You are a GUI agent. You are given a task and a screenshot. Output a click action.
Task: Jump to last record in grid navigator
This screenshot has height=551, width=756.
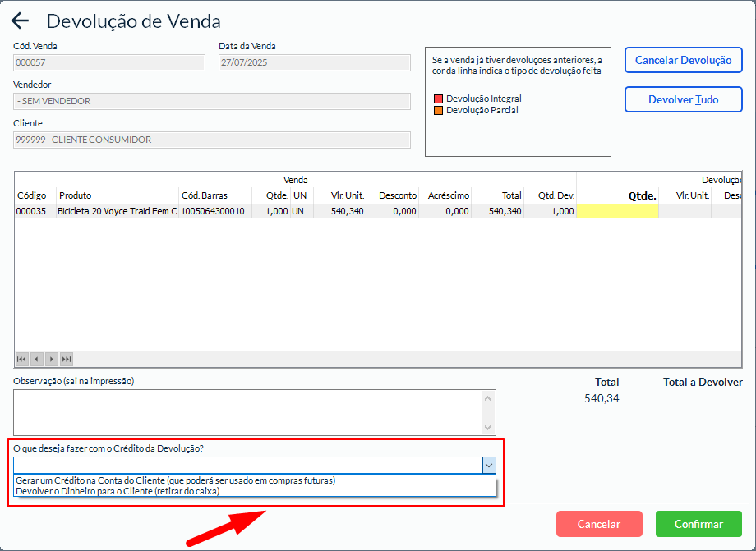pyautogui.click(x=67, y=359)
